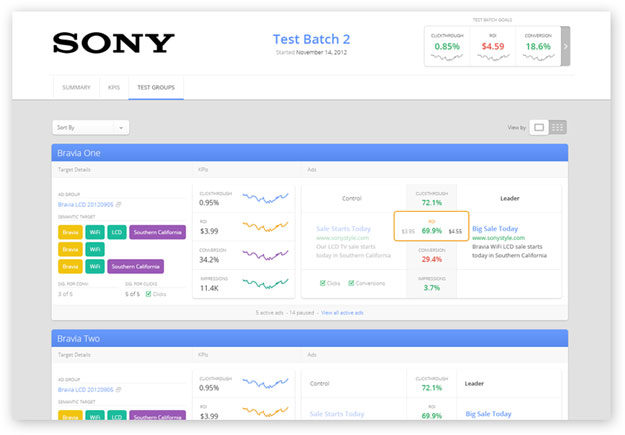Open the orange ROI sparkline in Bravia One

[x=265, y=226]
